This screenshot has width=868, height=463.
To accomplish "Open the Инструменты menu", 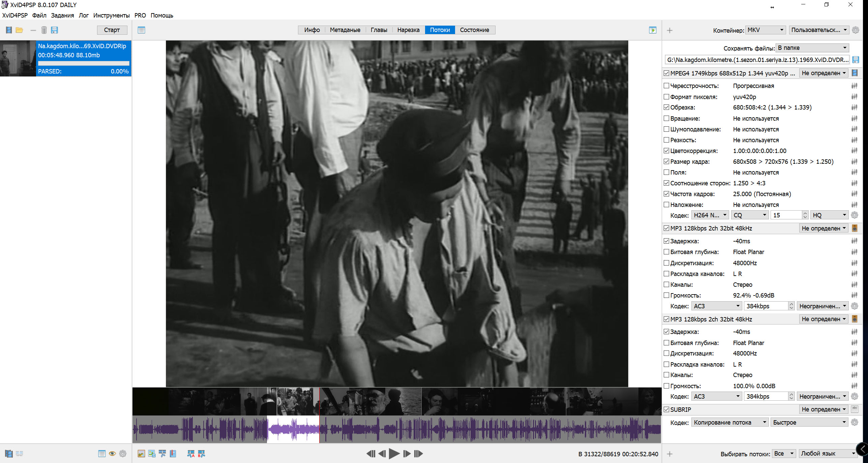I will [x=111, y=15].
